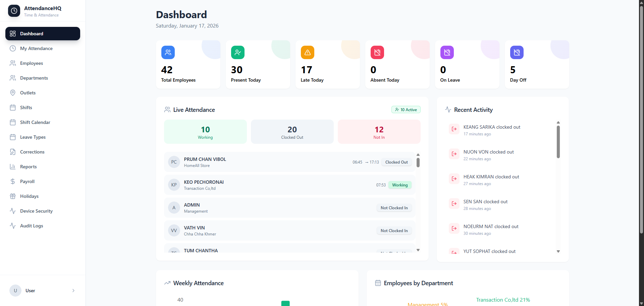Viewport: 644px width, 306px height.
Task: Click the Payroll dollar sign icon
Action: (x=13, y=181)
